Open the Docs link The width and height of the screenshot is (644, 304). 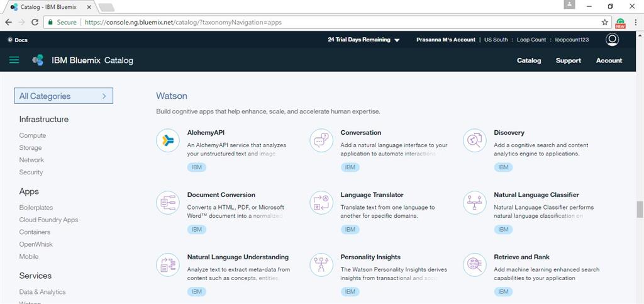point(18,40)
